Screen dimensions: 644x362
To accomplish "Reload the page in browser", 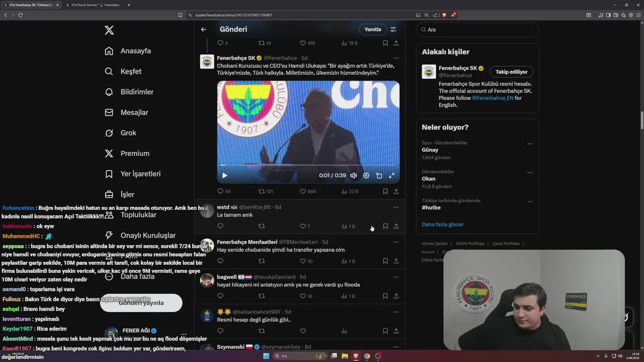I will [x=21, y=15].
